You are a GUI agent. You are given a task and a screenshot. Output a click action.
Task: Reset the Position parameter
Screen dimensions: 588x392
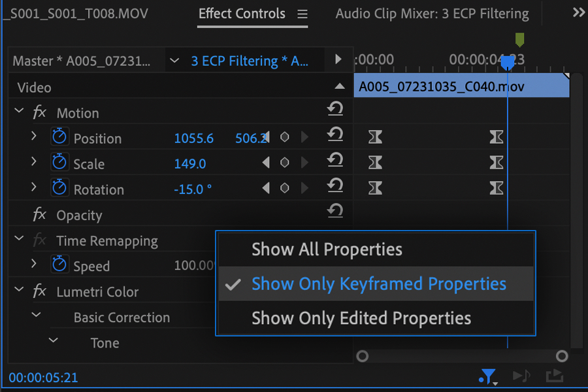tap(335, 135)
